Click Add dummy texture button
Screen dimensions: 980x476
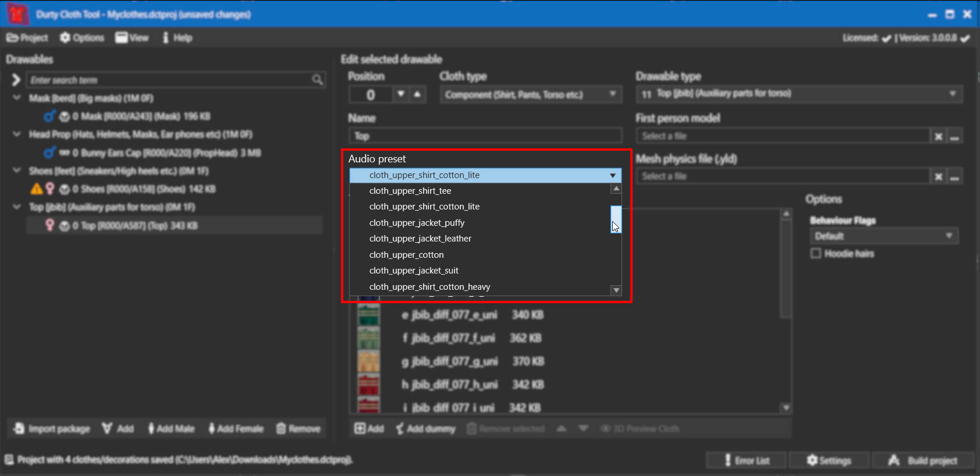click(x=425, y=429)
